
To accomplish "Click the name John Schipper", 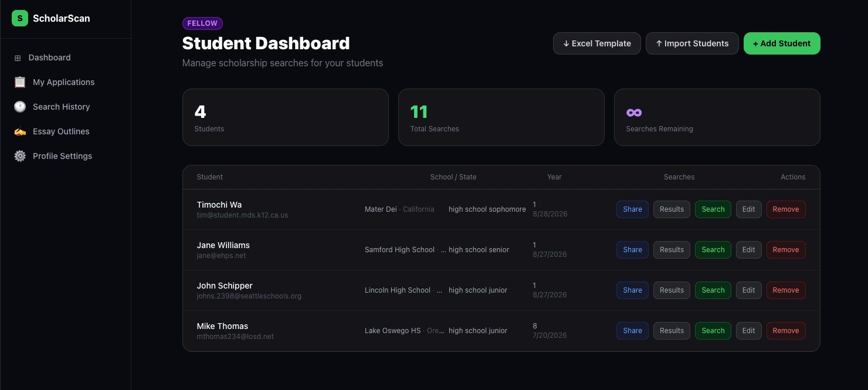I will coord(225,286).
